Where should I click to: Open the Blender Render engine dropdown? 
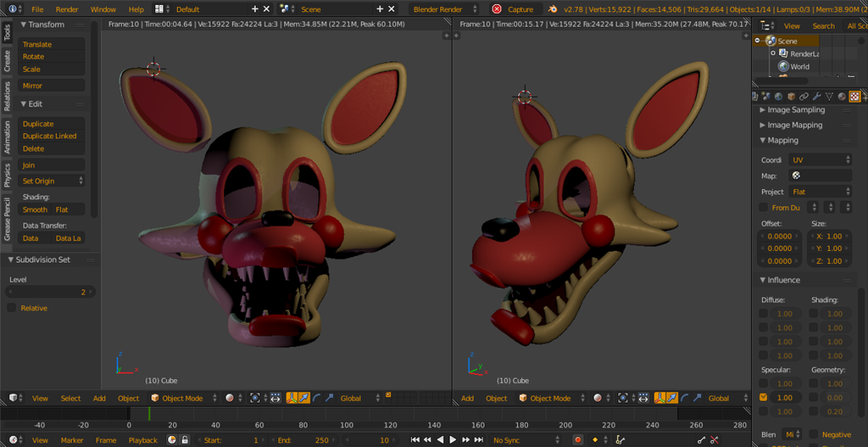point(444,8)
